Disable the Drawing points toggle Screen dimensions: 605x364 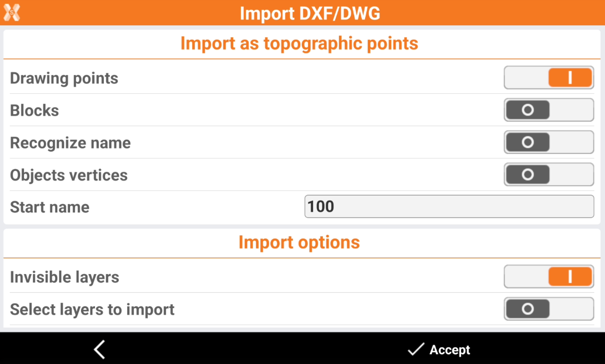coord(549,78)
